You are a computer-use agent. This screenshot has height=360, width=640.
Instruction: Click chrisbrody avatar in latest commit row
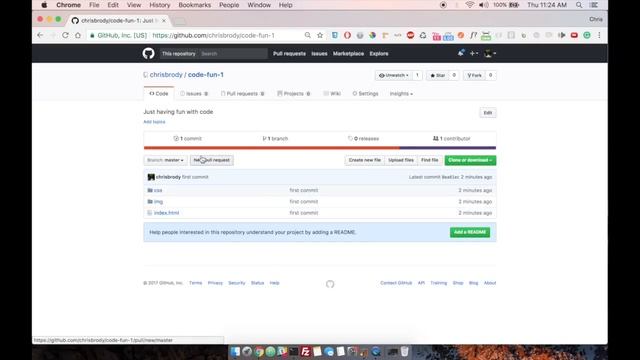[x=151, y=177]
